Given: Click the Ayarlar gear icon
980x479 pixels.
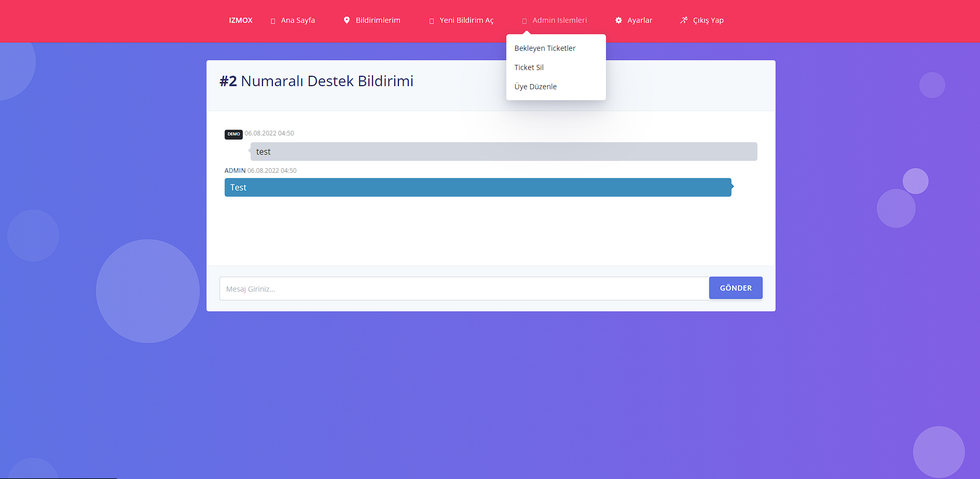Looking at the screenshot, I should pos(618,20).
